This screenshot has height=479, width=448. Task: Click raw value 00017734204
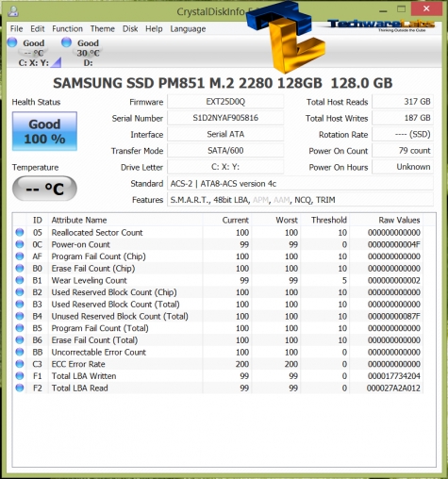(x=394, y=376)
